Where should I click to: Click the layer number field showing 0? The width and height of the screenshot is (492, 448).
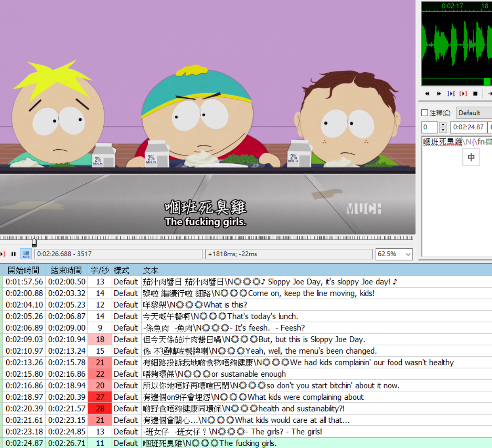429,127
